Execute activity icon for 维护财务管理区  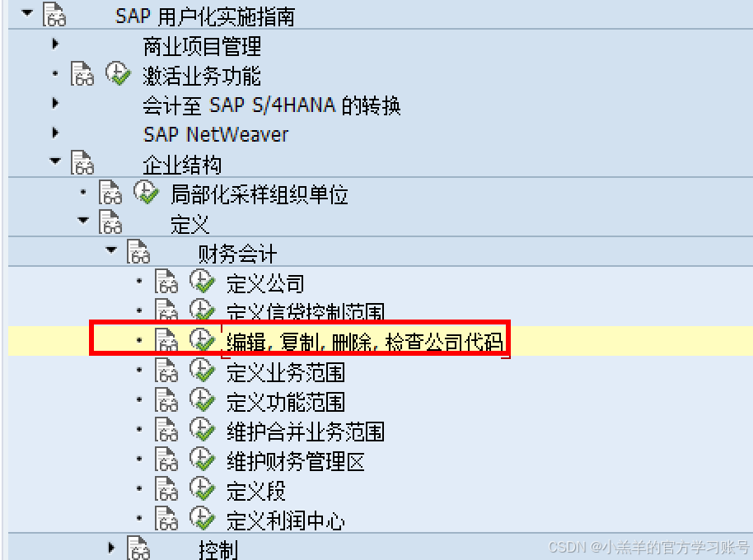coord(202,460)
